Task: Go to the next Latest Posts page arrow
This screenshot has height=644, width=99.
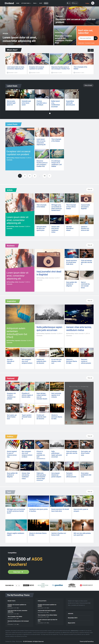Action: click(x=49, y=176)
